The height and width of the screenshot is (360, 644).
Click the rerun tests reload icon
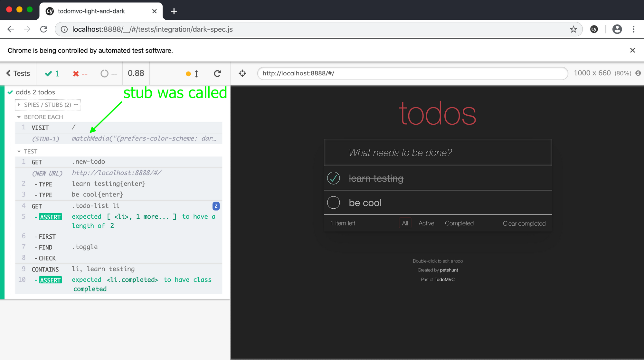tap(217, 73)
